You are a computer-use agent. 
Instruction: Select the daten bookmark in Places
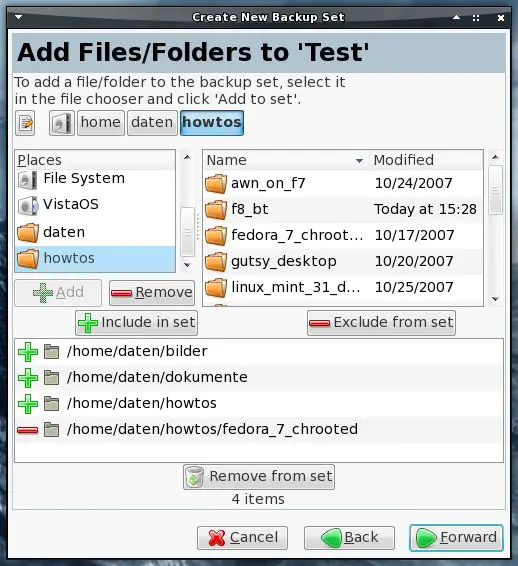click(x=95, y=232)
